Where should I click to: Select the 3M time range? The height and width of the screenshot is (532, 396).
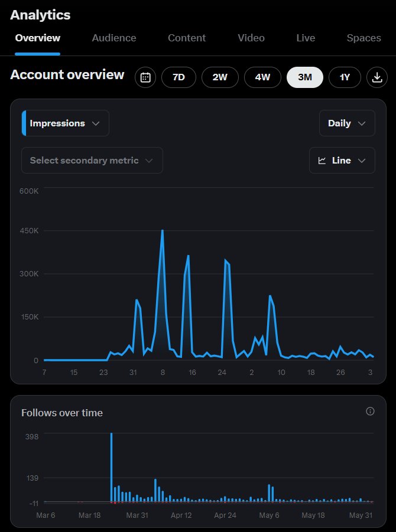[305, 77]
